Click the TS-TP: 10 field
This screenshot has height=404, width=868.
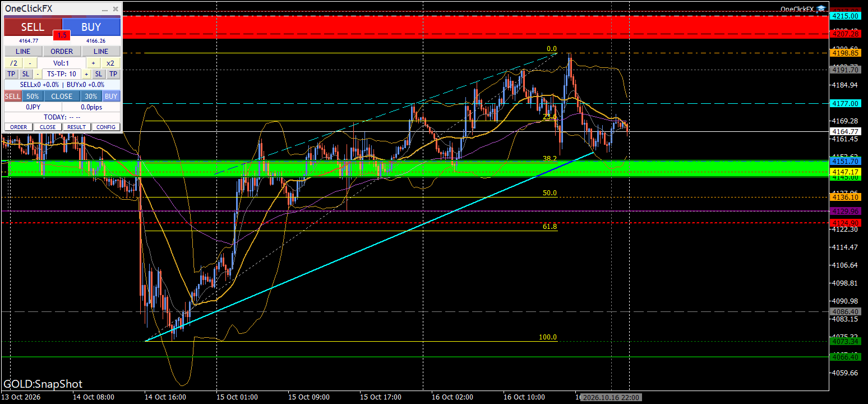click(62, 74)
